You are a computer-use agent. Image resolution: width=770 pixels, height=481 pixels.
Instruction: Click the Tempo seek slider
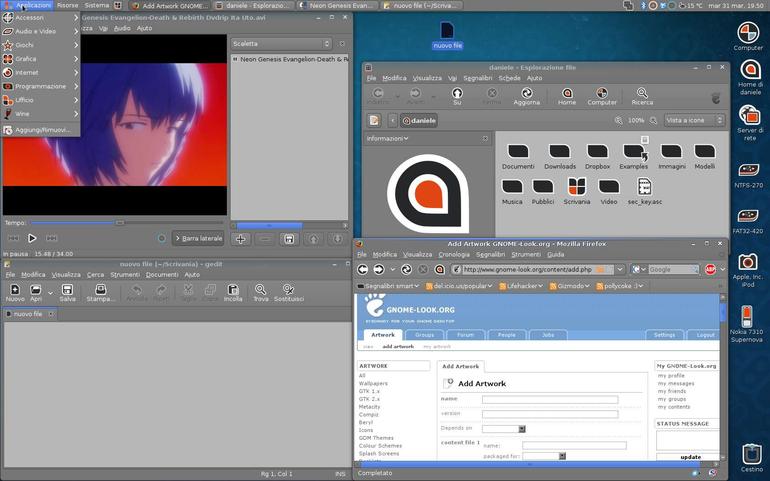tap(121, 223)
